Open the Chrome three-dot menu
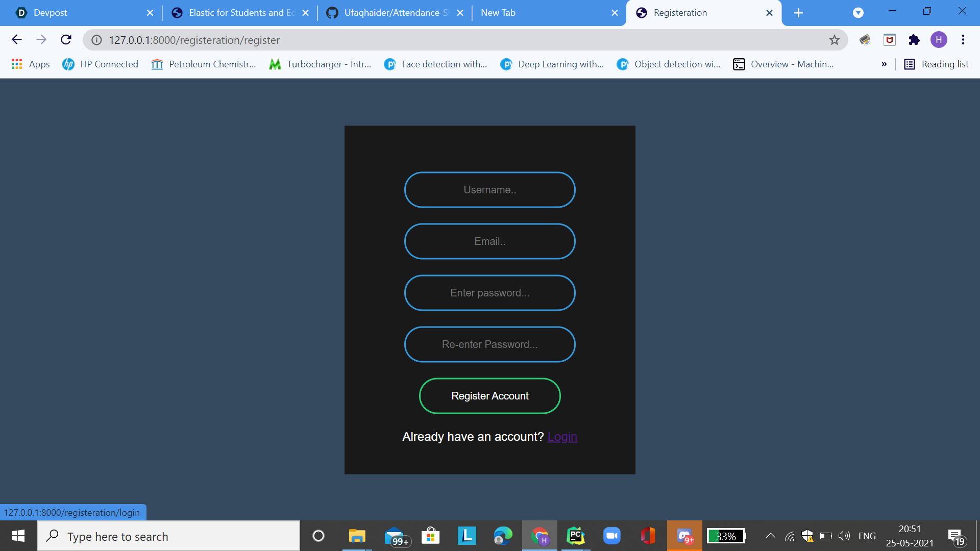 963,40
